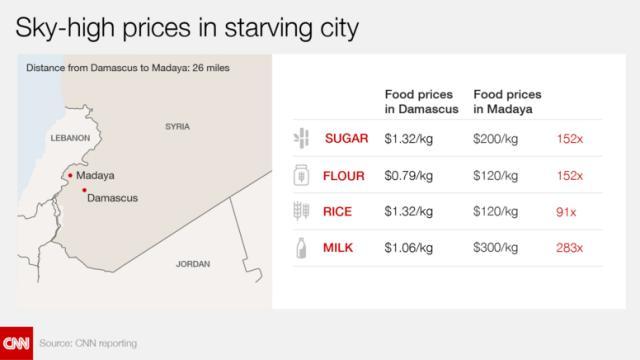
Task: Click the CNN logo
Action: click(x=16, y=343)
